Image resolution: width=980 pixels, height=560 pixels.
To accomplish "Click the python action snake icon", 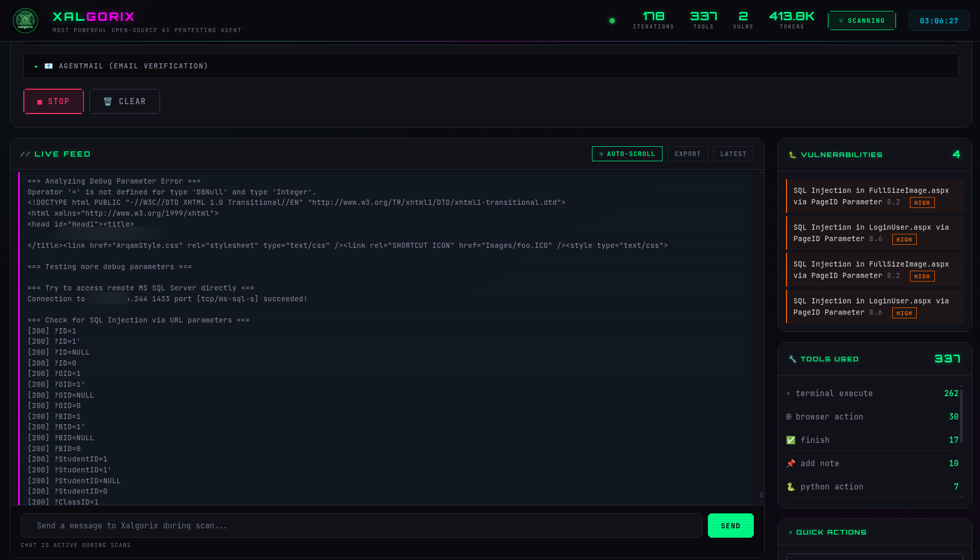I will [x=791, y=486].
